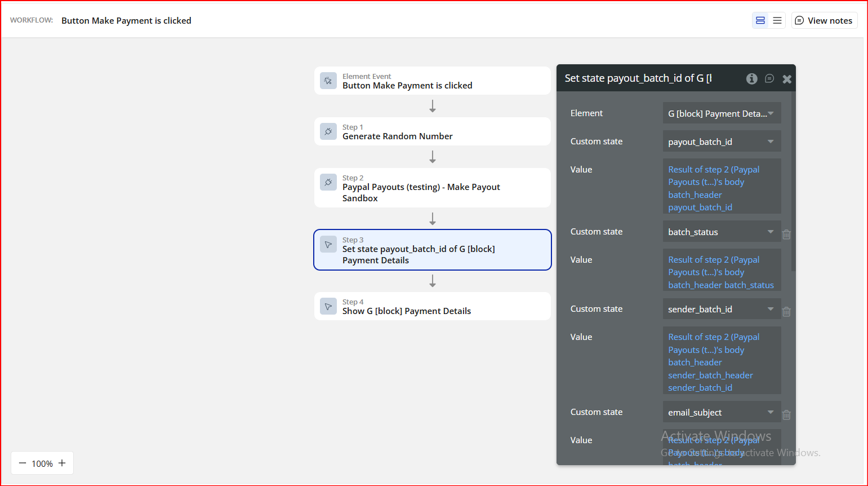Click the Paypal Payouts step plugin icon
Image resolution: width=868 pixels, height=486 pixels.
point(328,182)
